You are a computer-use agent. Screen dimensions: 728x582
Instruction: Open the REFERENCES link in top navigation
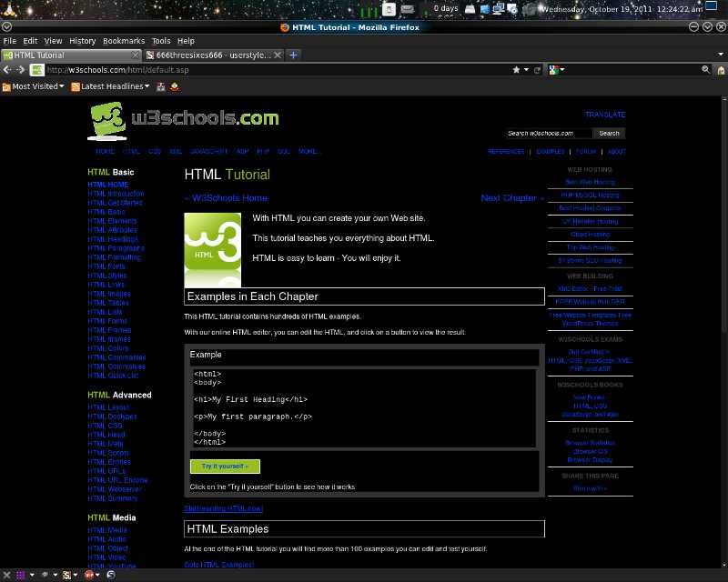pyautogui.click(x=506, y=152)
